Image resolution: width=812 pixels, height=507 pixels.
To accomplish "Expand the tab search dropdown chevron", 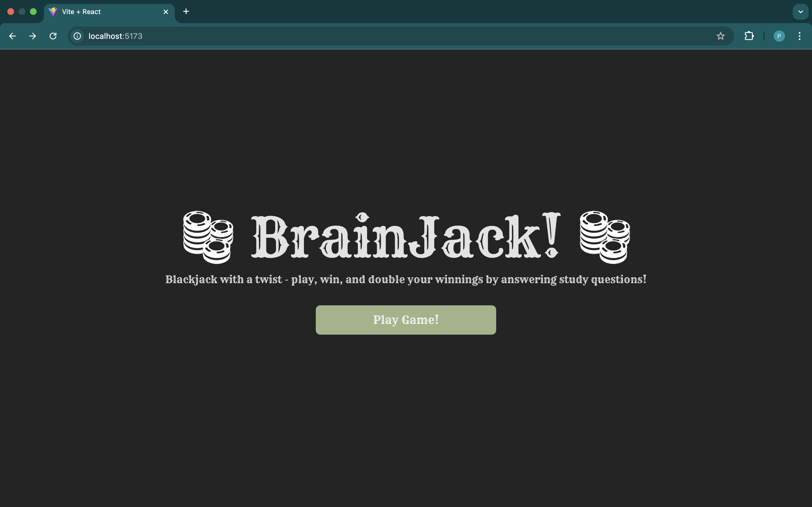I will click(800, 12).
